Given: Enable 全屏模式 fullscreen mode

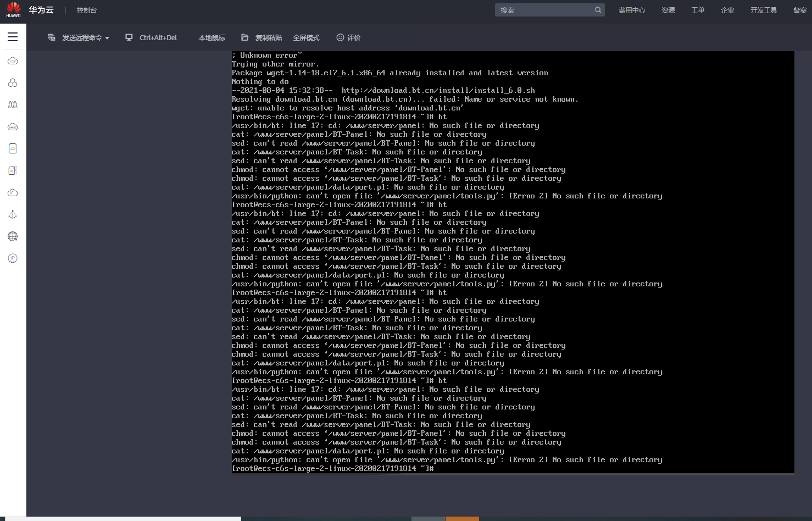Looking at the screenshot, I should click(x=306, y=37).
